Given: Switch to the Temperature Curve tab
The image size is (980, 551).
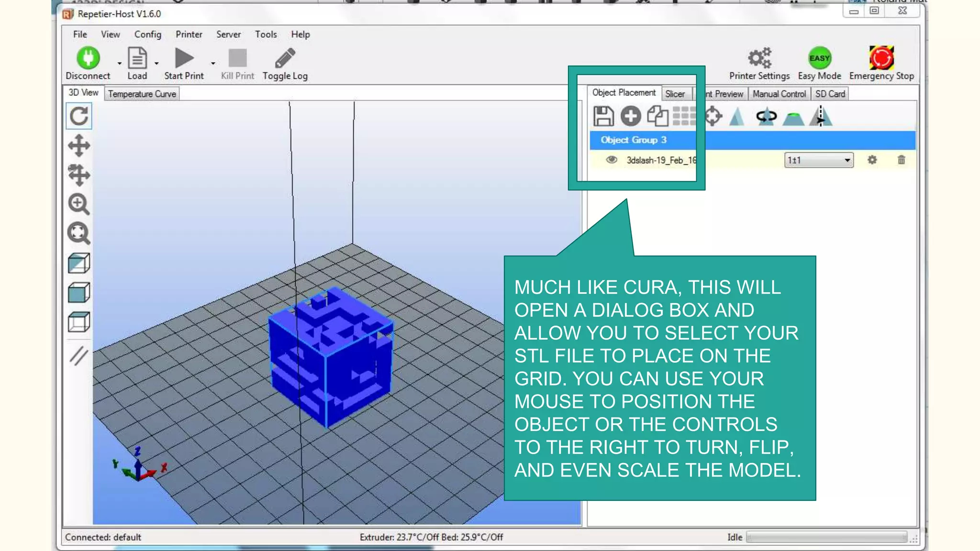Looking at the screenshot, I should (142, 94).
